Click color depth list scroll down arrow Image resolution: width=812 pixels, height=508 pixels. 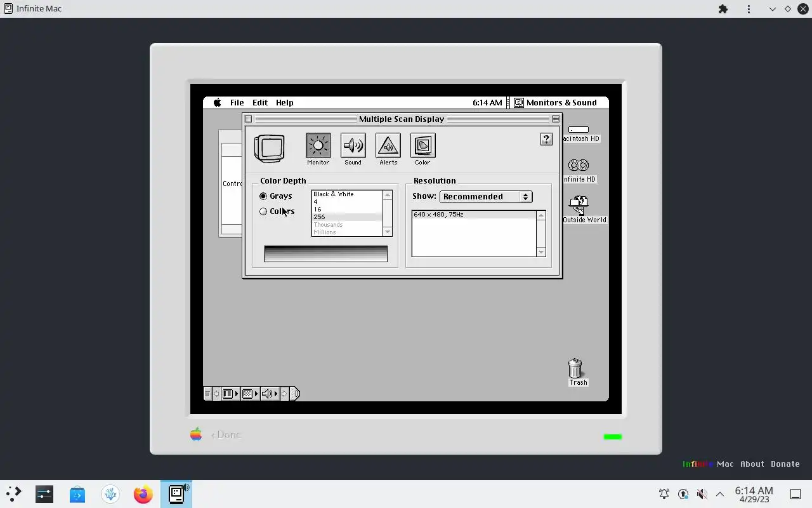click(388, 232)
